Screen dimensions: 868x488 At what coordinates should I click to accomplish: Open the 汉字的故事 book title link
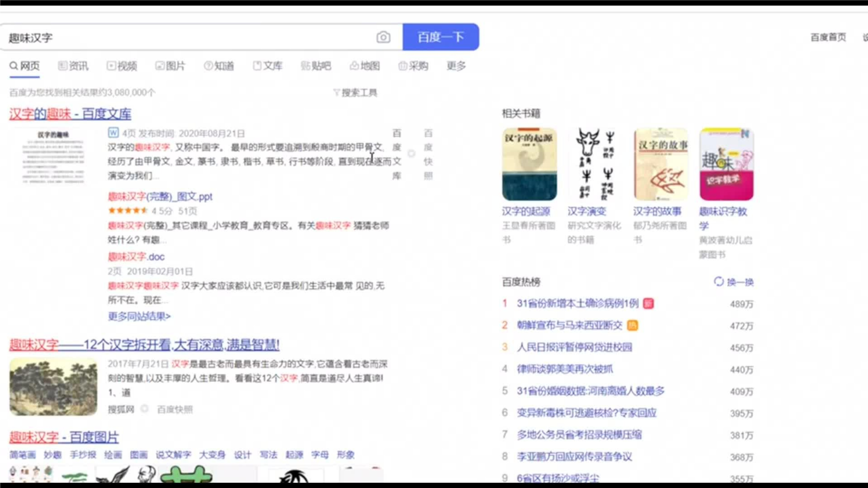[x=657, y=211]
